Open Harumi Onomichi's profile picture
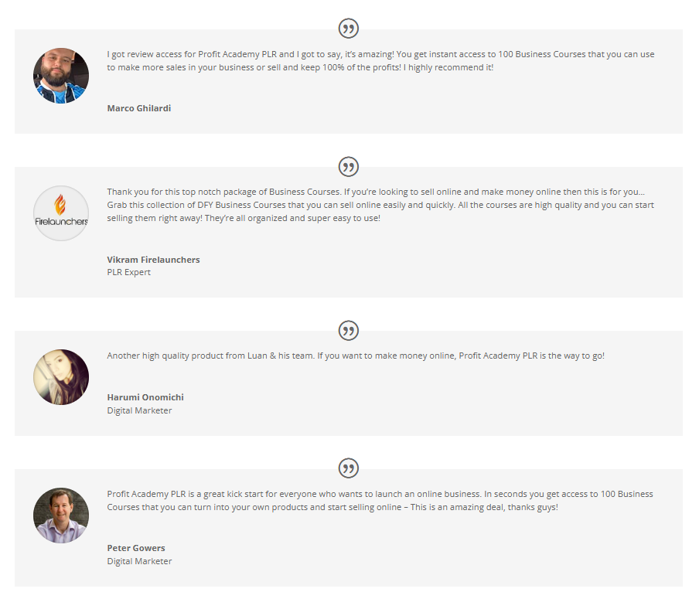 click(x=61, y=377)
